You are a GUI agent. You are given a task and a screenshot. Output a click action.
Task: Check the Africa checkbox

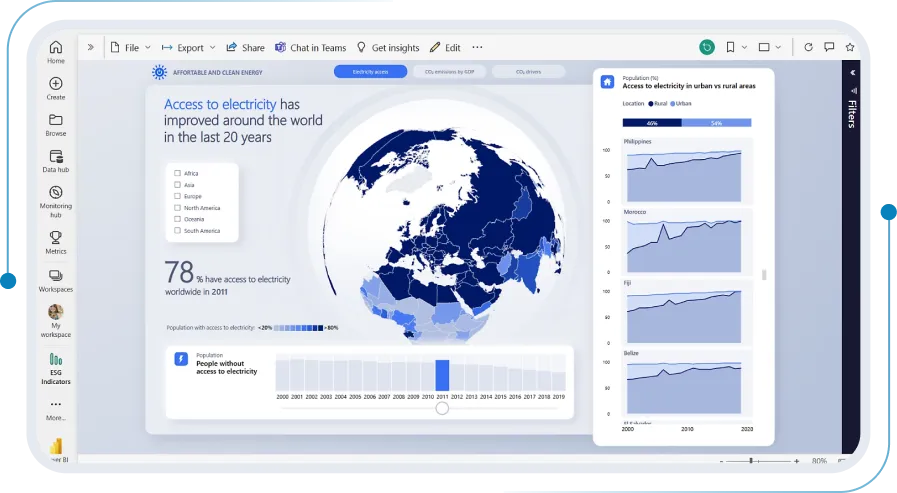pos(177,173)
